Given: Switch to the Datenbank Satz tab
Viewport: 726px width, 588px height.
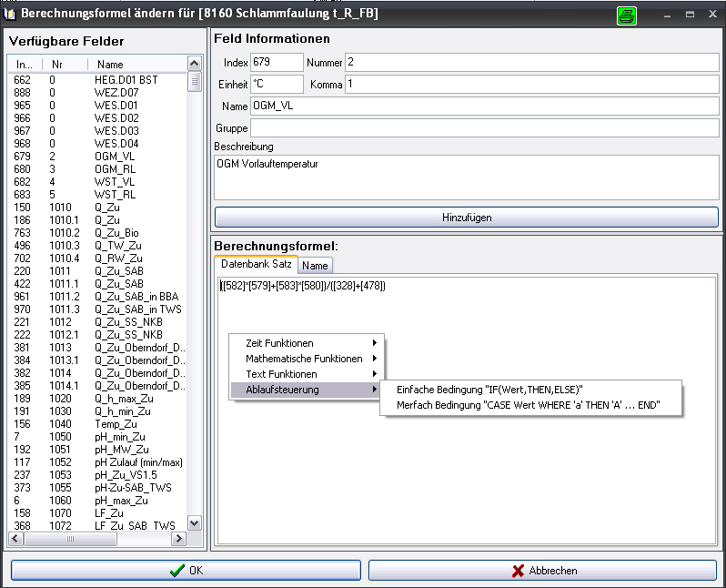Looking at the screenshot, I should click(x=256, y=264).
